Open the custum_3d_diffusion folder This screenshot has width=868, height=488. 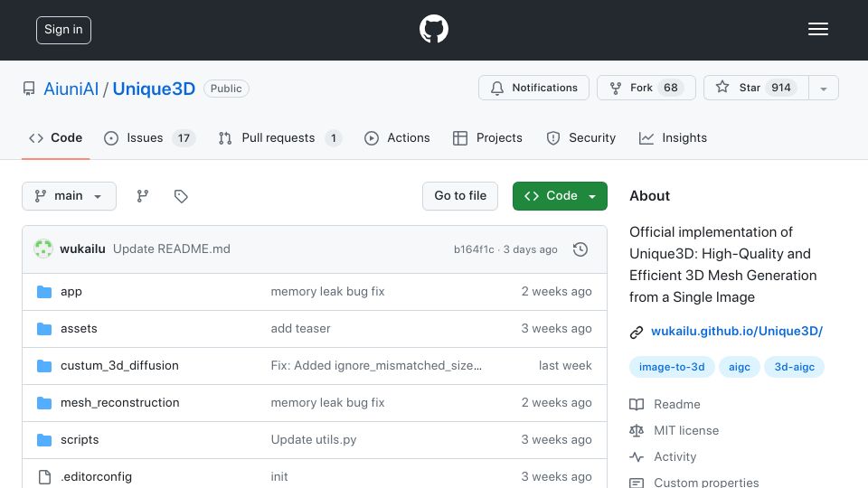pos(119,366)
